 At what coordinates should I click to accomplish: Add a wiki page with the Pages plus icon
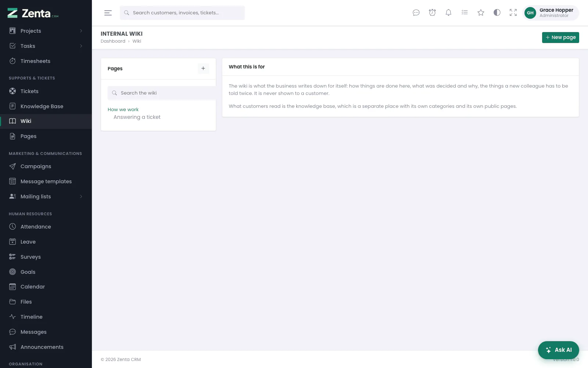click(203, 68)
